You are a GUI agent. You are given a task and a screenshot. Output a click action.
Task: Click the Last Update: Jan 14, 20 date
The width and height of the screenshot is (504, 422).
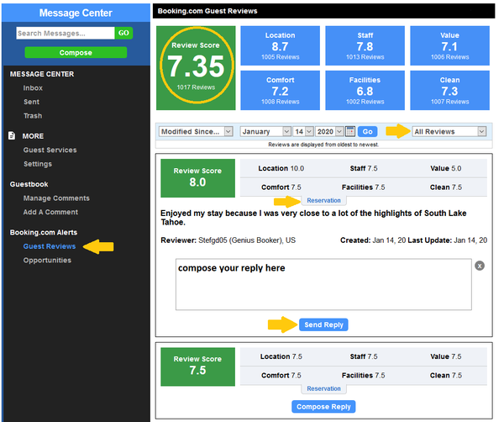tap(448, 240)
